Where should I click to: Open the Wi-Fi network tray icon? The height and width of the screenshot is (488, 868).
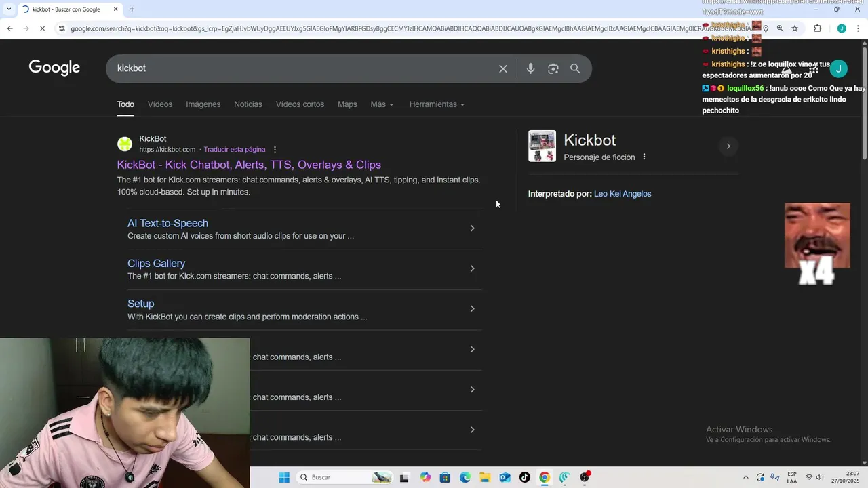click(809, 477)
